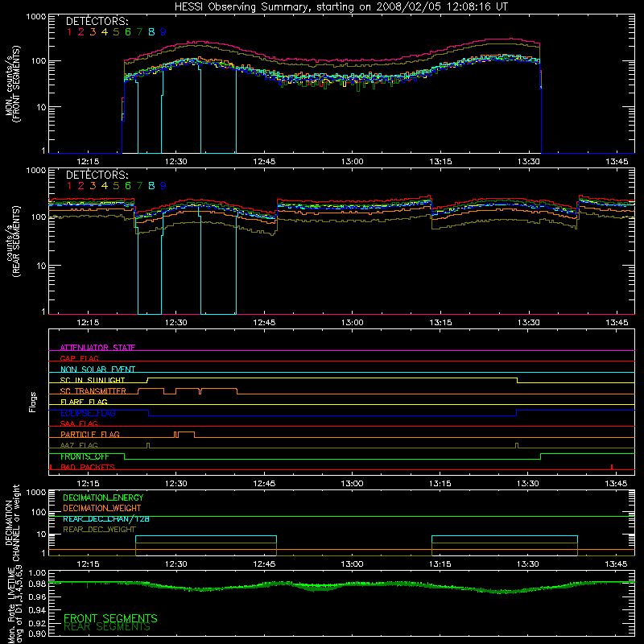The image size is (644, 644).
Task: Click the DECIMATION_ENERGY legend entry
Action: click(103, 497)
